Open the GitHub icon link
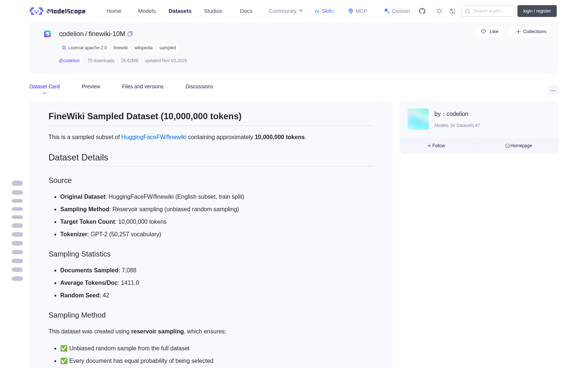 422,11
